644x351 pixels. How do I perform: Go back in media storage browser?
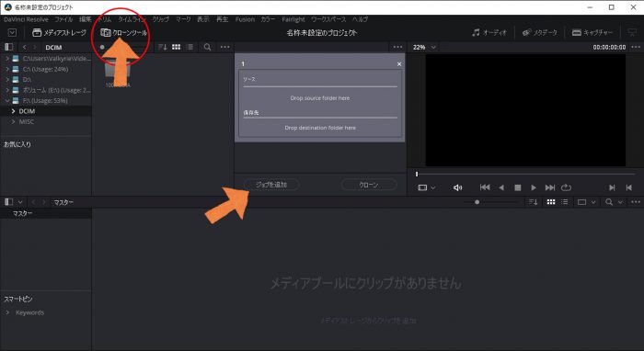pyautogui.click(x=24, y=47)
